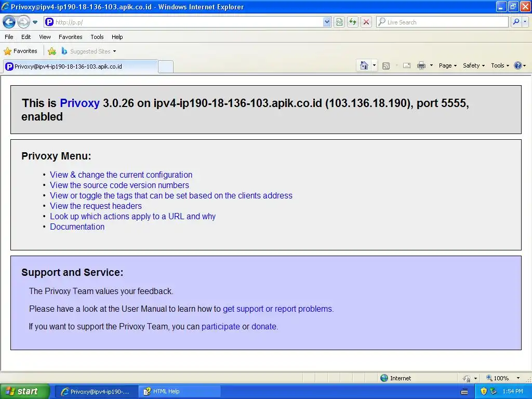Open the Suggested Sites dropdown
The image size is (532, 399).
click(x=88, y=51)
